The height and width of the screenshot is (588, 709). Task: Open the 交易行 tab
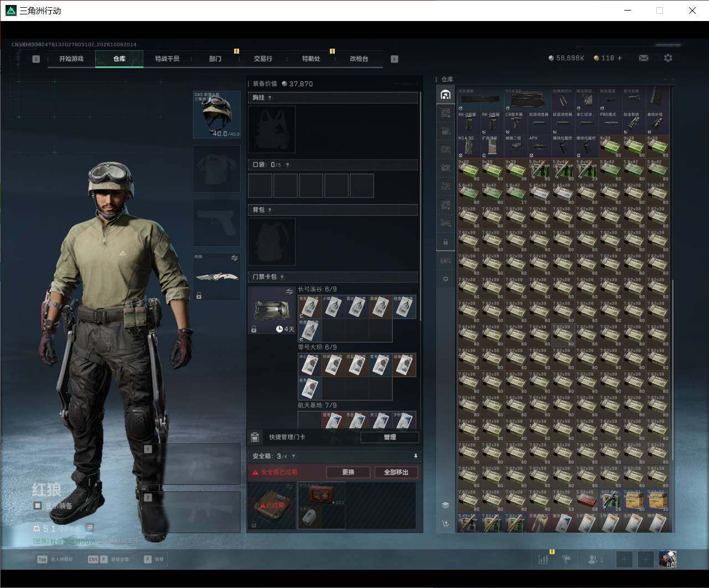click(263, 59)
